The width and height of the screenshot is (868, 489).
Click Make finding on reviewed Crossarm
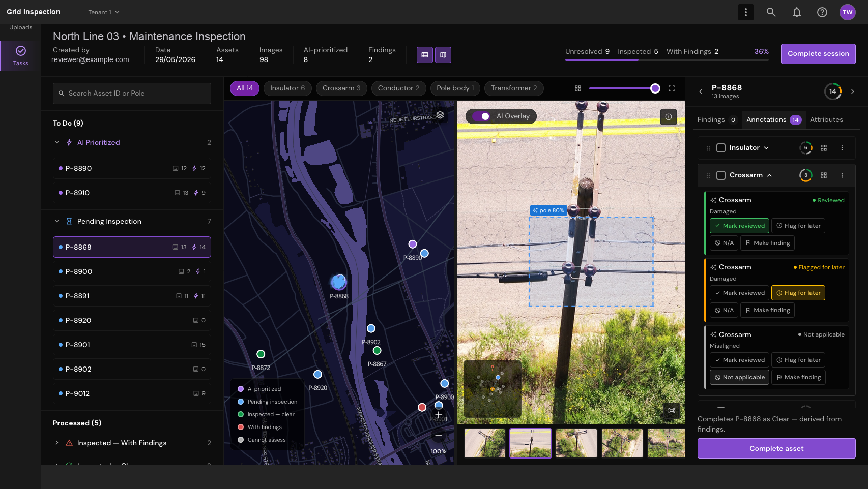point(767,243)
